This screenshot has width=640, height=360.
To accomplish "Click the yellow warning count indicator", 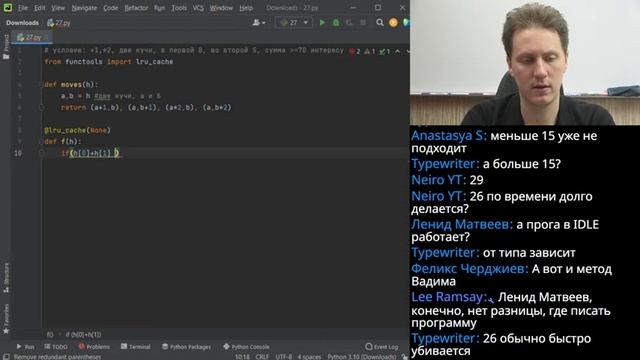I will coord(369,51).
